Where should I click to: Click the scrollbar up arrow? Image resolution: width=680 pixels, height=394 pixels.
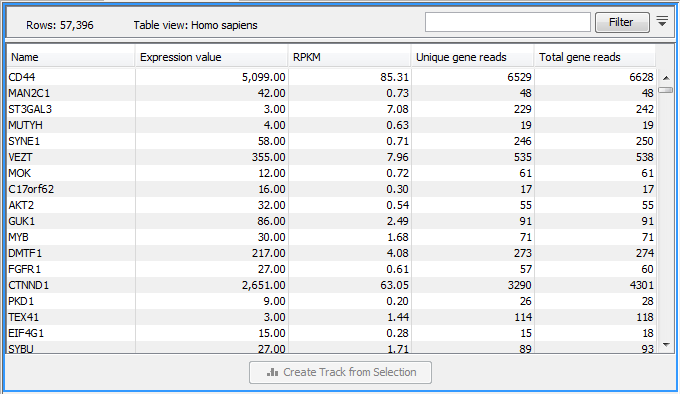(x=666, y=78)
